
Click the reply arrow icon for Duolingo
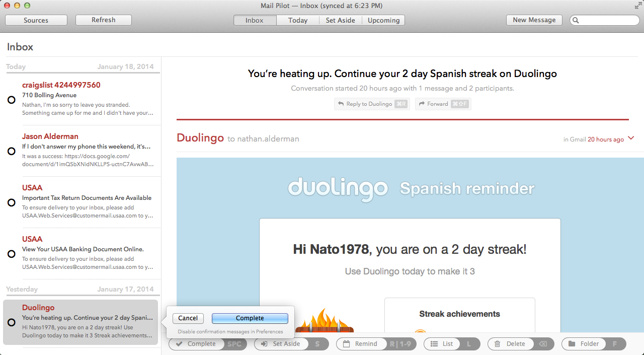(x=341, y=104)
